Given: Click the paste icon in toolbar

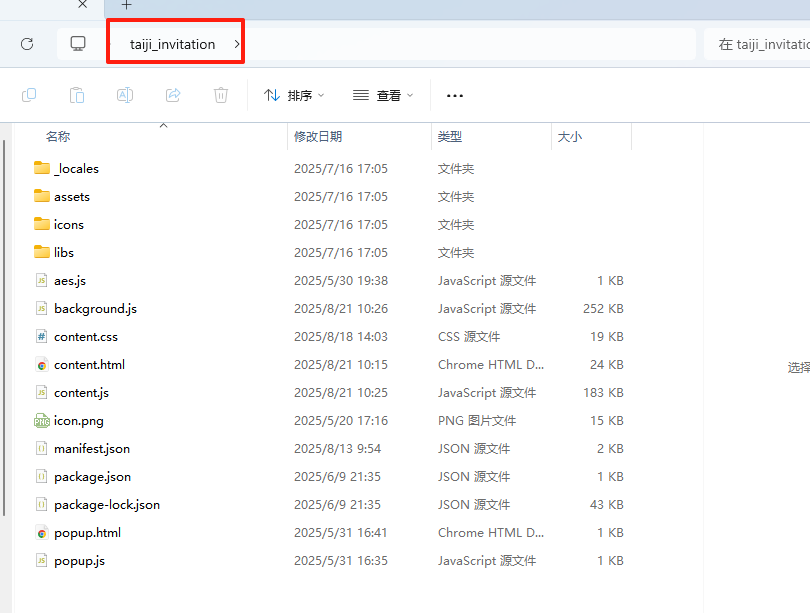Looking at the screenshot, I should point(77,95).
